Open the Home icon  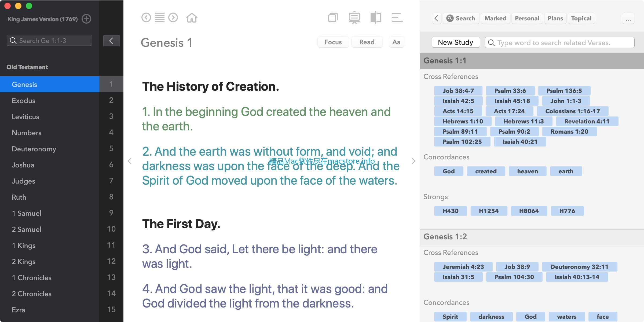point(192,18)
